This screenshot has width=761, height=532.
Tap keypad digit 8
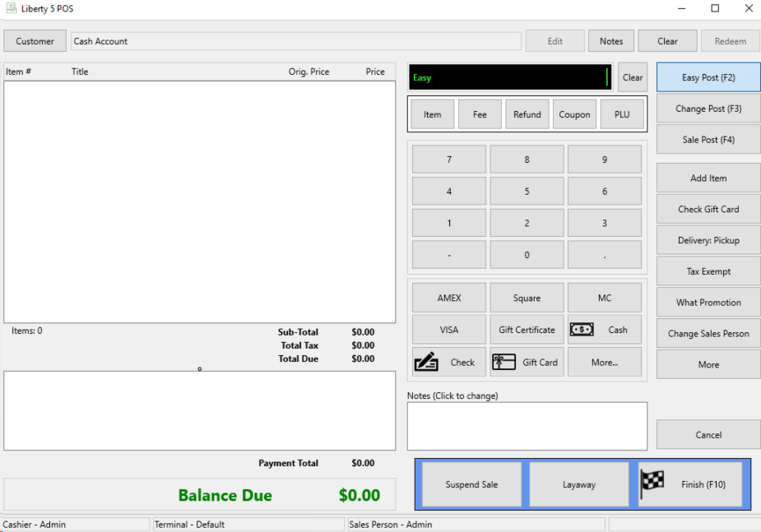pyautogui.click(x=527, y=159)
